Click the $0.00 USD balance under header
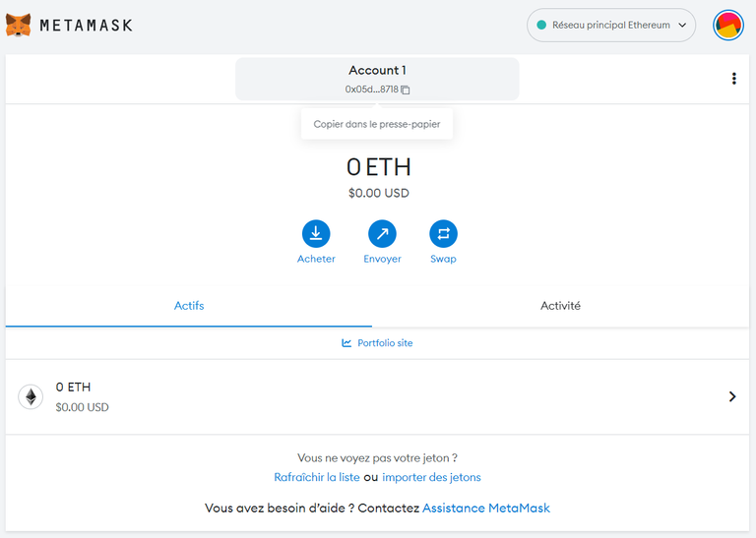The height and width of the screenshot is (538, 756). coord(378,193)
